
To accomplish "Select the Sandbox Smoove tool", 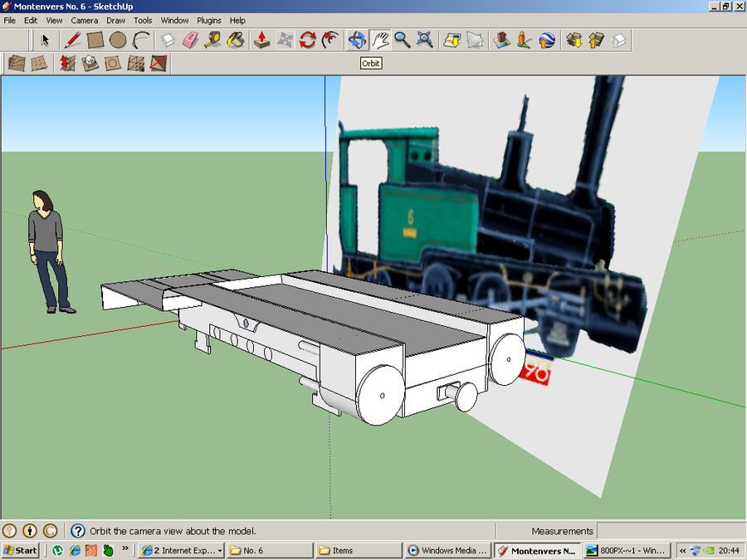I will pyautogui.click(x=67, y=63).
